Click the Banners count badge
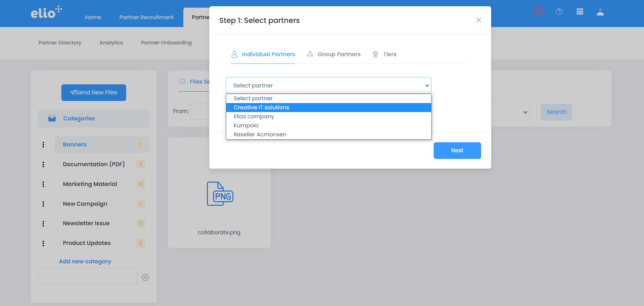The width and height of the screenshot is (644, 306). [x=141, y=145]
